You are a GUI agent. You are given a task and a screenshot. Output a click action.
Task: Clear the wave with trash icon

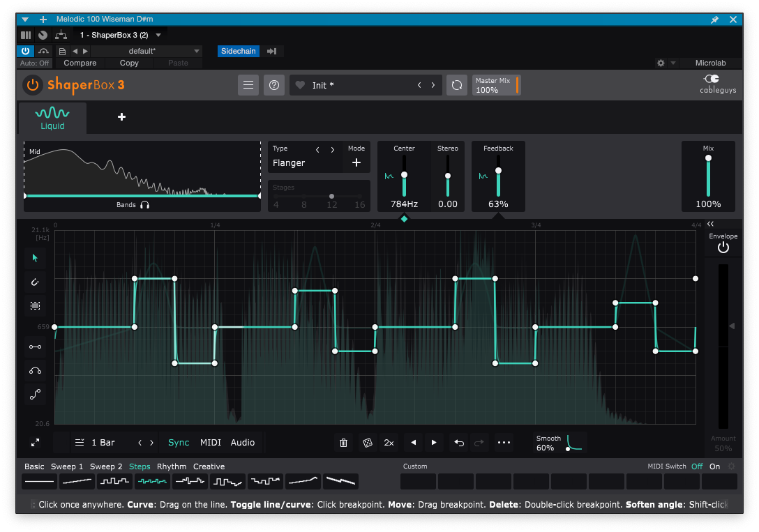click(343, 443)
